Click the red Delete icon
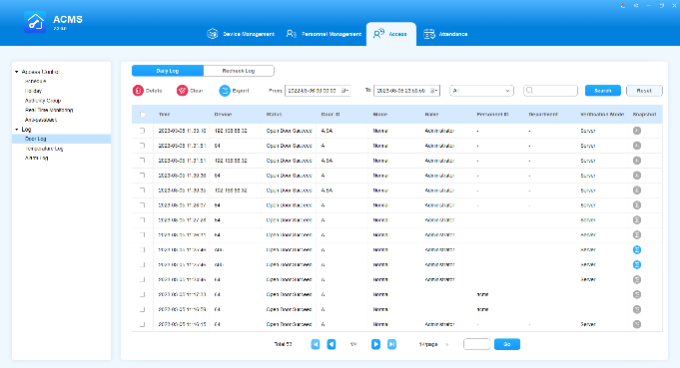The height and width of the screenshot is (368, 680). [x=138, y=91]
